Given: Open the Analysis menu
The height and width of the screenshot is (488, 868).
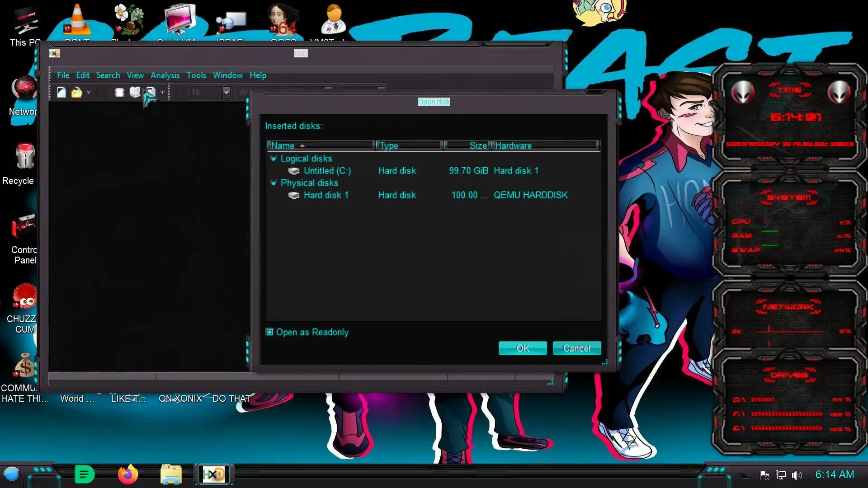Looking at the screenshot, I should [165, 75].
